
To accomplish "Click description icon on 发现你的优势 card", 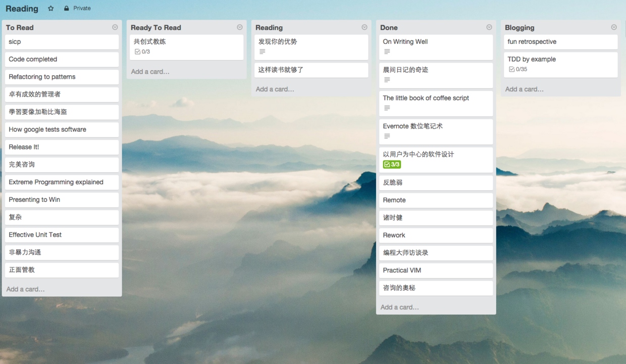I will click(263, 51).
